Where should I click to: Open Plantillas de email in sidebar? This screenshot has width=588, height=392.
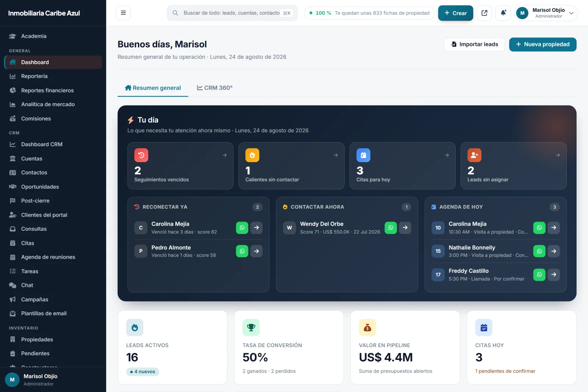tap(53, 313)
